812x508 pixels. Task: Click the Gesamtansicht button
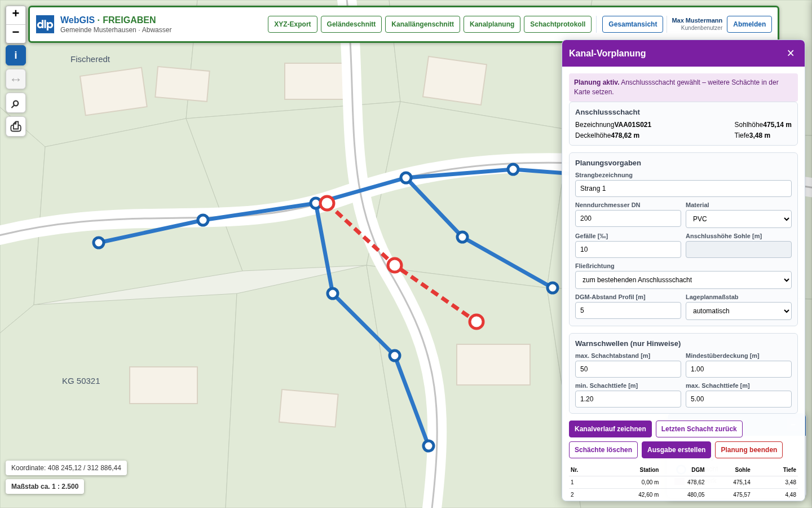click(x=633, y=24)
